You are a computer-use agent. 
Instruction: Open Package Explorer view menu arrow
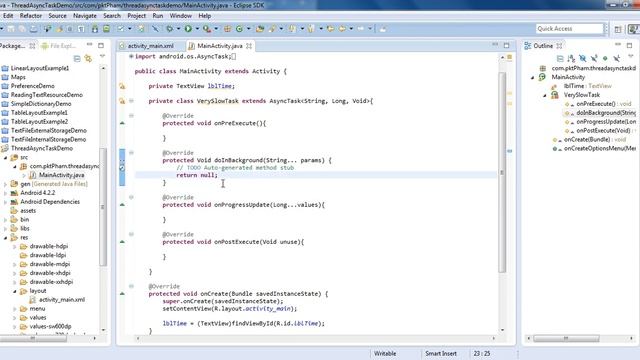[102, 56]
